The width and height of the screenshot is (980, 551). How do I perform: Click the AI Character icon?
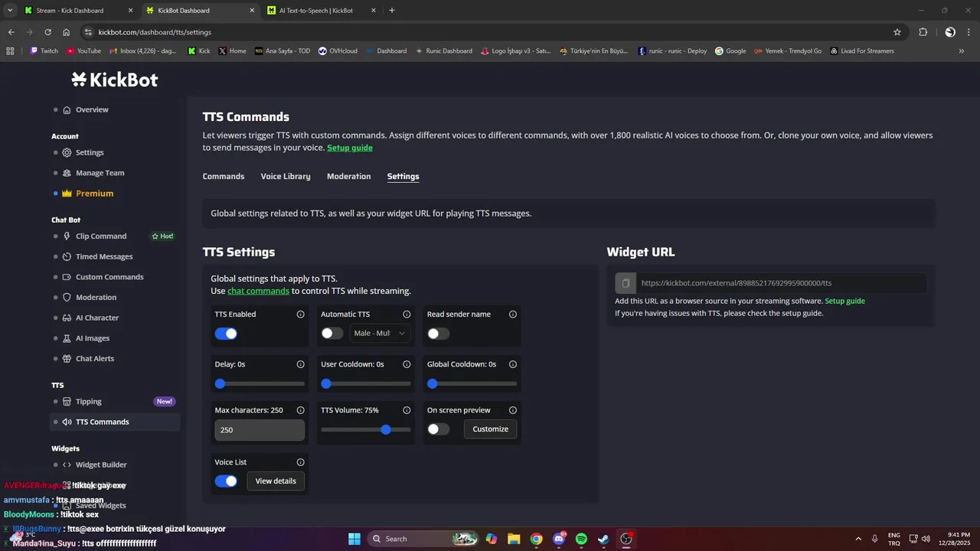coord(67,318)
